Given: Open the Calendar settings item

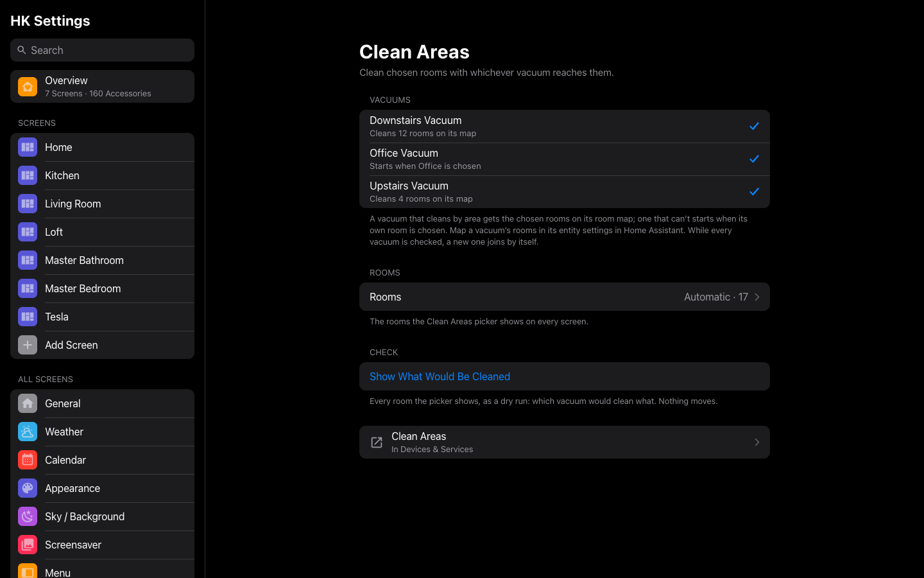Looking at the screenshot, I should click(102, 460).
